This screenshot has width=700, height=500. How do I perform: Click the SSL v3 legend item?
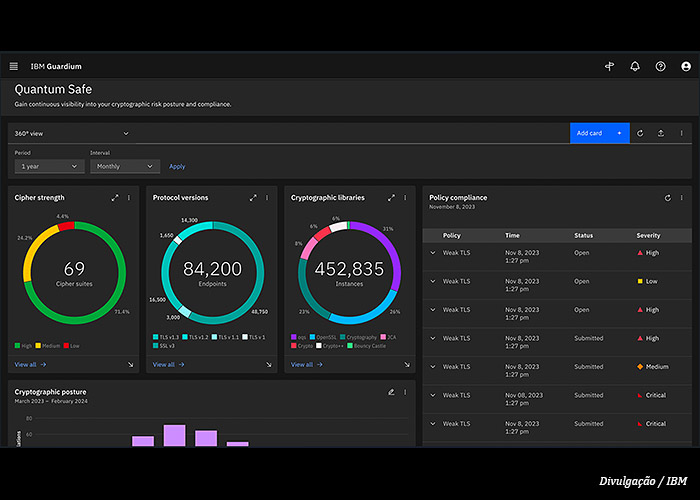coord(164,346)
